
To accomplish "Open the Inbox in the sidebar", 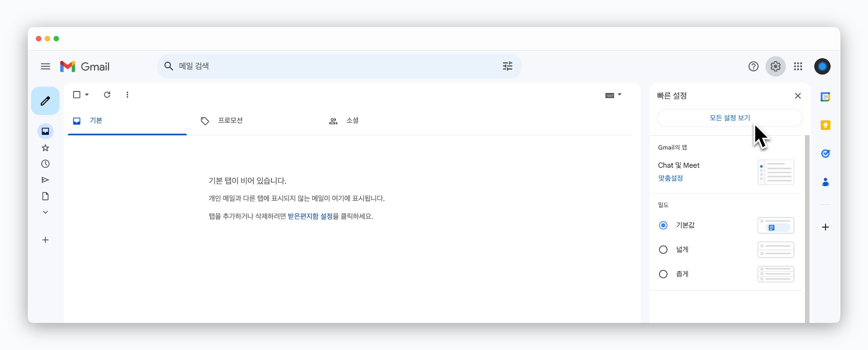I will tap(45, 131).
